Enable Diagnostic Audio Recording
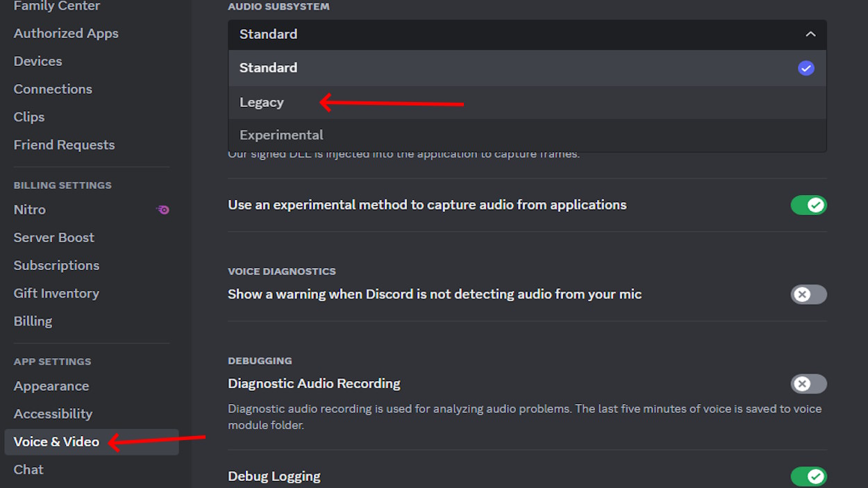This screenshot has width=868, height=488. 808,383
